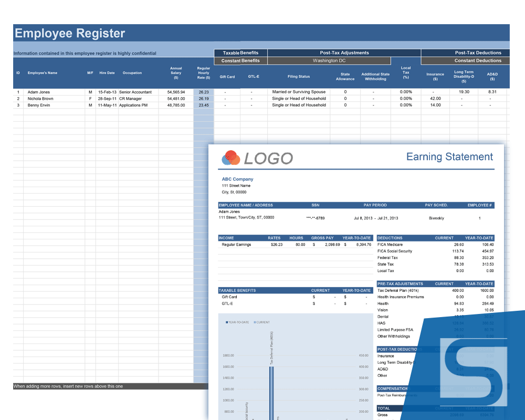Open the Washington DC state selector cell

click(329, 60)
